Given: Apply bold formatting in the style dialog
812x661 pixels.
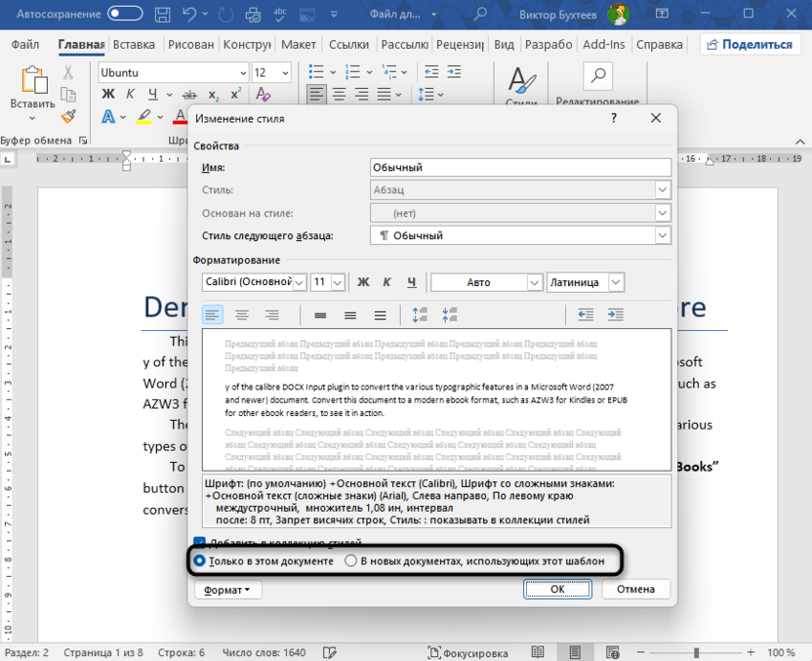Looking at the screenshot, I should [x=365, y=282].
